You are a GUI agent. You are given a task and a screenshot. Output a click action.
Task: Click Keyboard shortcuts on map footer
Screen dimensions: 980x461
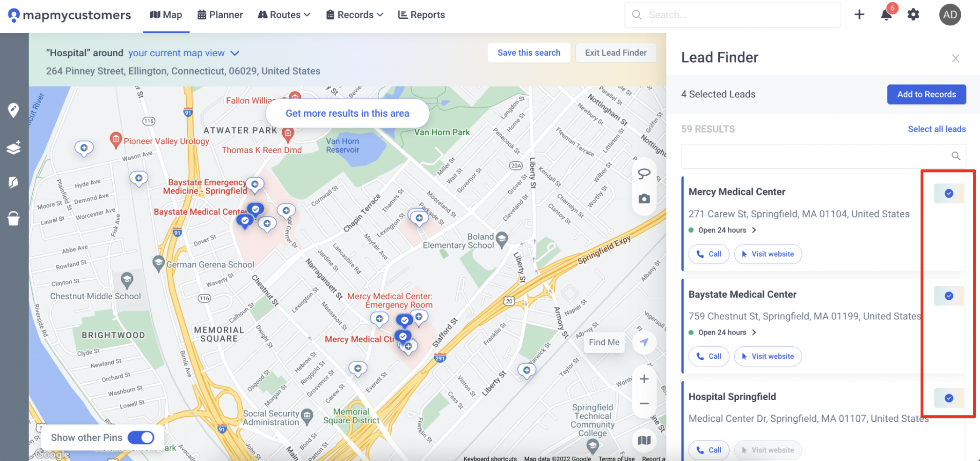[x=490, y=458]
